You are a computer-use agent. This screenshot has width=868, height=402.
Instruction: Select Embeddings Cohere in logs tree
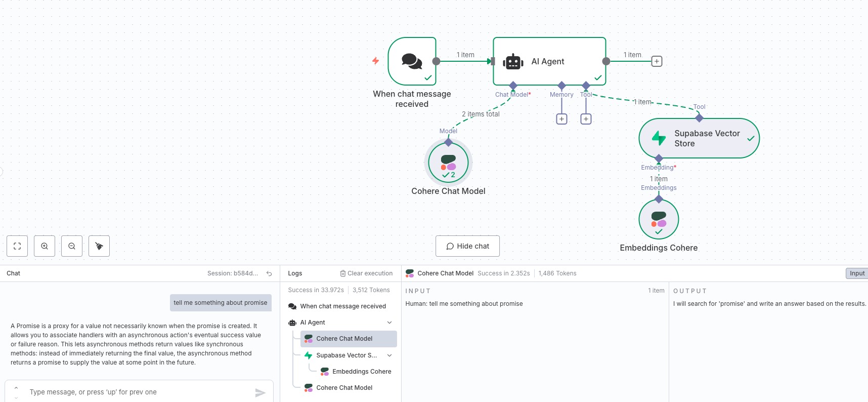point(361,372)
